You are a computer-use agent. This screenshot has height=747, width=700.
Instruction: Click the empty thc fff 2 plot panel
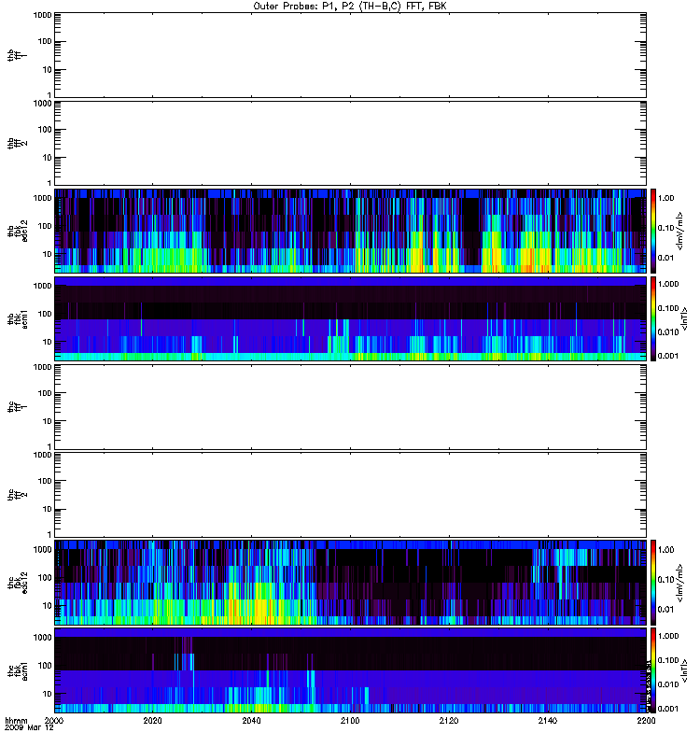tap(350, 495)
